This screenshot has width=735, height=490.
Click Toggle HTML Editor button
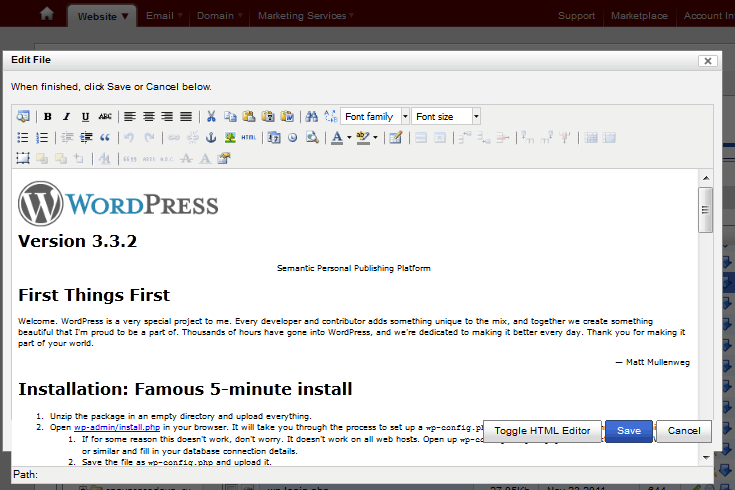(x=542, y=431)
